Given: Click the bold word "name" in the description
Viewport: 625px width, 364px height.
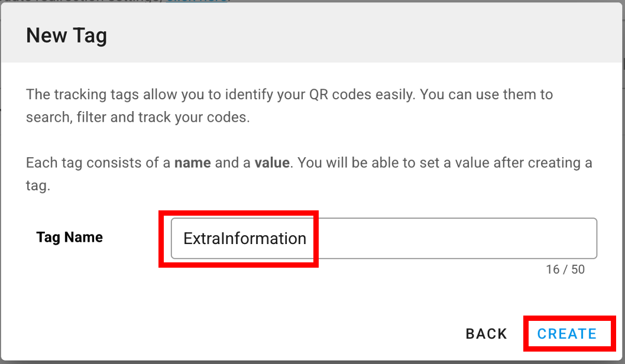Looking at the screenshot, I should click(193, 162).
